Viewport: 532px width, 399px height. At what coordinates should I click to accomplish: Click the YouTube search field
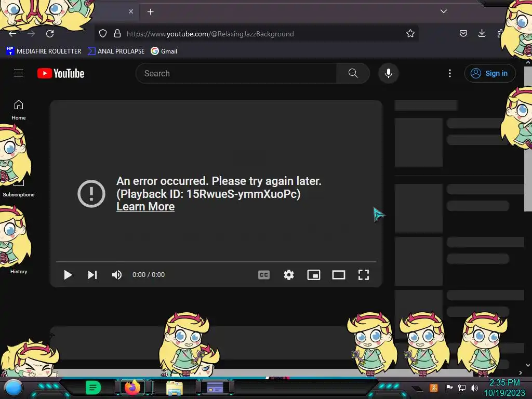click(236, 73)
